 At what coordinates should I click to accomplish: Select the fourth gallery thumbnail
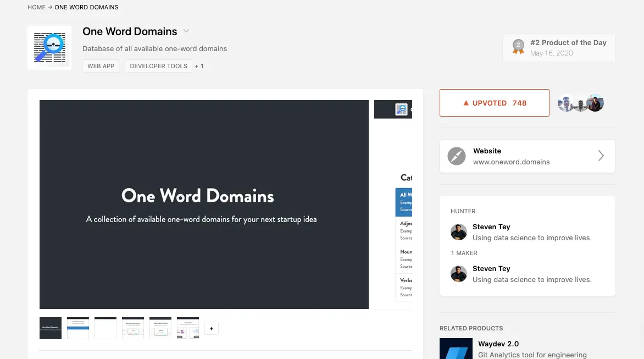133,328
